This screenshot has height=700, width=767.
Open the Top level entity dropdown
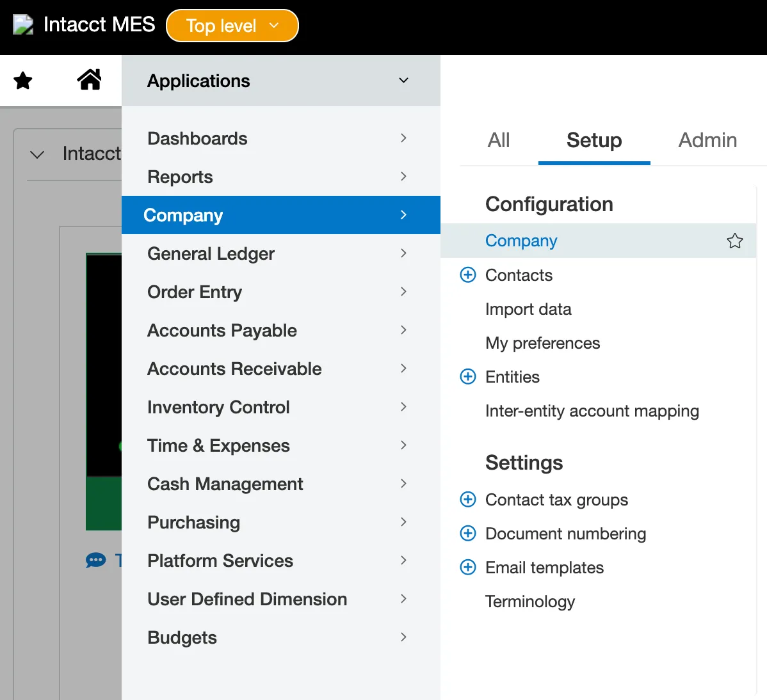pyautogui.click(x=232, y=26)
